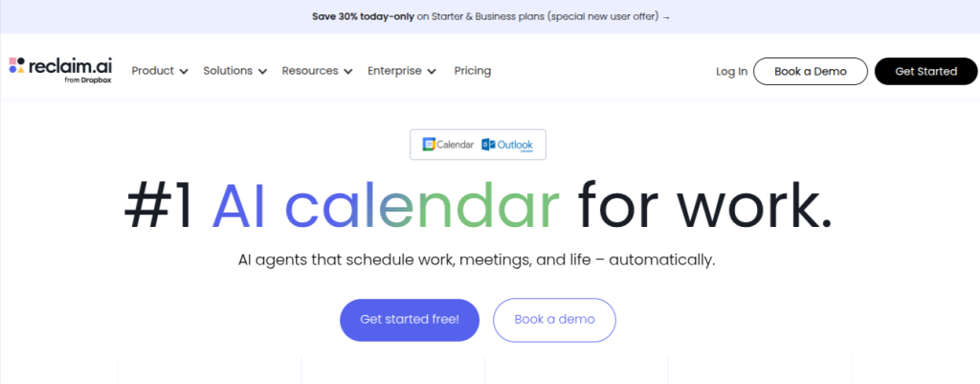Open the Enterprise menu item
Screen dimensions: 980x384
coord(394,71)
